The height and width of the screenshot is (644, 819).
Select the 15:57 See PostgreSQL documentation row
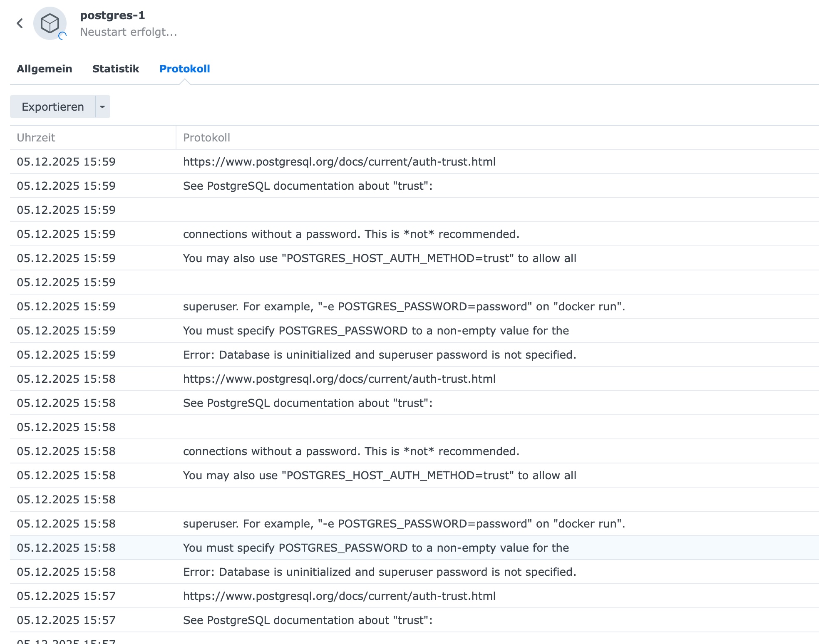pos(308,620)
